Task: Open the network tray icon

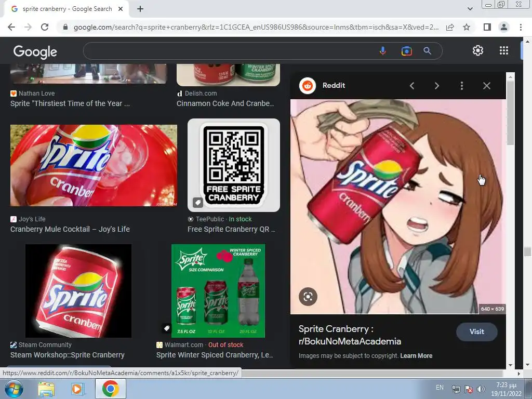Action: (x=456, y=389)
